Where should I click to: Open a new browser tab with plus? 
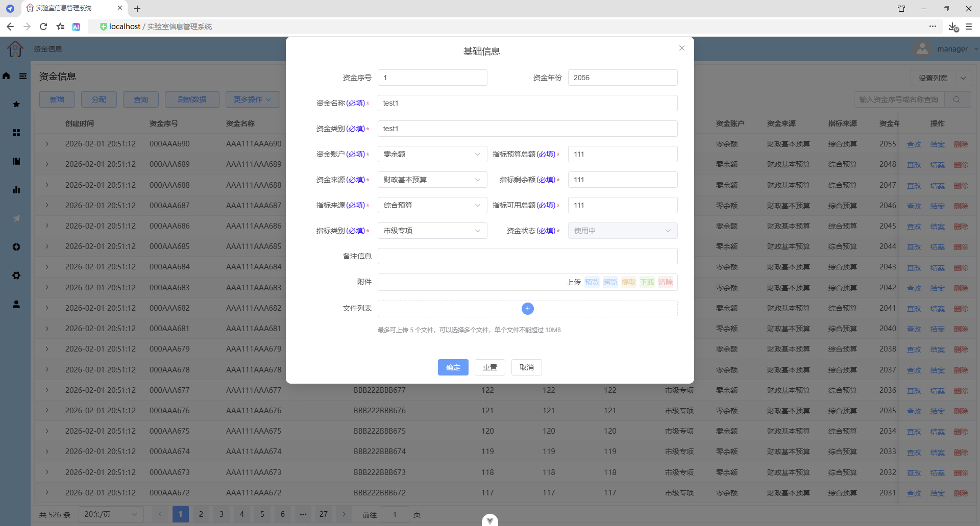(137, 9)
